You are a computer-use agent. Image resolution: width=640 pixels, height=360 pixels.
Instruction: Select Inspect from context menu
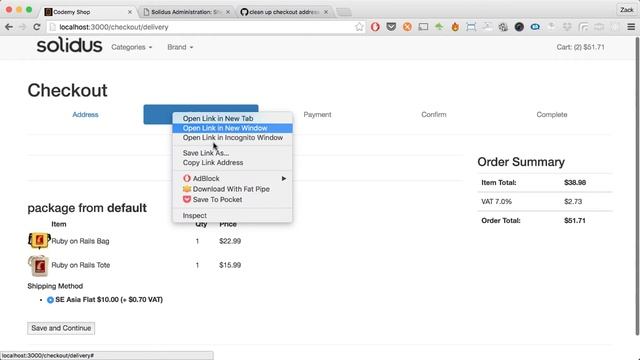click(x=232, y=216)
